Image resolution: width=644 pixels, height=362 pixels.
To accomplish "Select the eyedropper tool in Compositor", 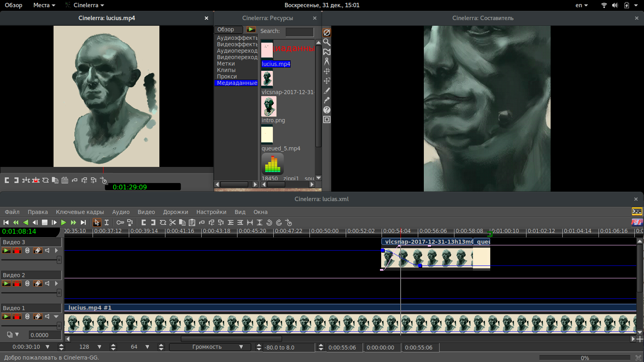I will point(327,100).
